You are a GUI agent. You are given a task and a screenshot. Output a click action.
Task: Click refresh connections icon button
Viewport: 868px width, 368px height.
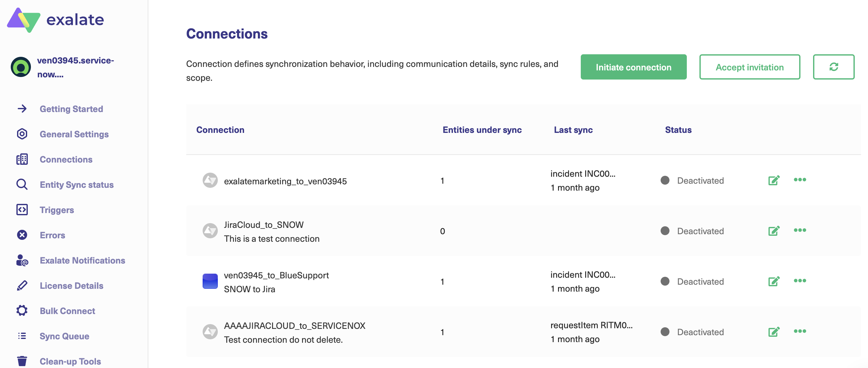pyautogui.click(x=833, y=66)
